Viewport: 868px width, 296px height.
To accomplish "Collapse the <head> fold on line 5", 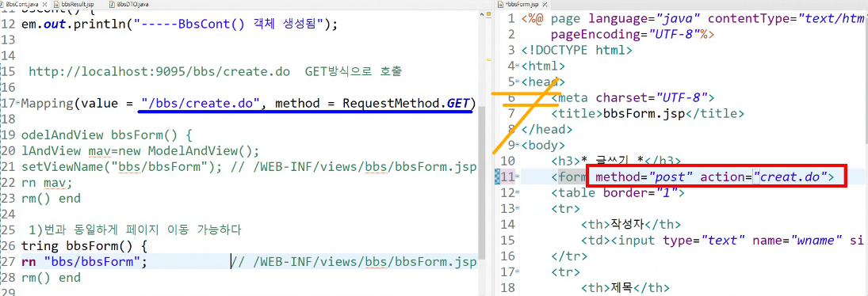I will click(517, 82).
